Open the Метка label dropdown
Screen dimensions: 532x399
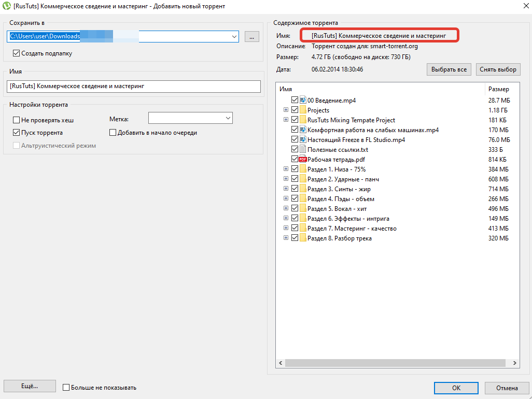click(228, 118)
